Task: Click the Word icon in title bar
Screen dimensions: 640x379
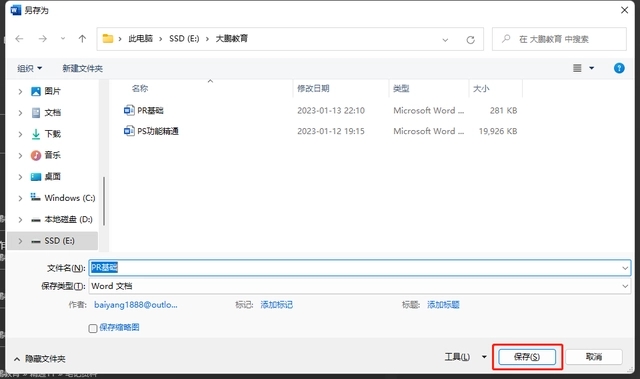Action: [16, 10]
